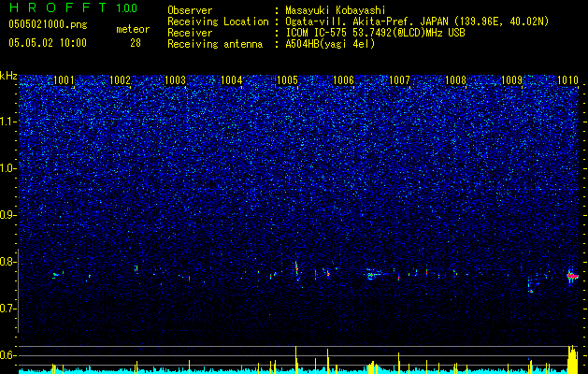Click the A504HB(yagi 4el) antenna text
The width and height of the screenshot is (588, 374).
[x=330, y=44]
